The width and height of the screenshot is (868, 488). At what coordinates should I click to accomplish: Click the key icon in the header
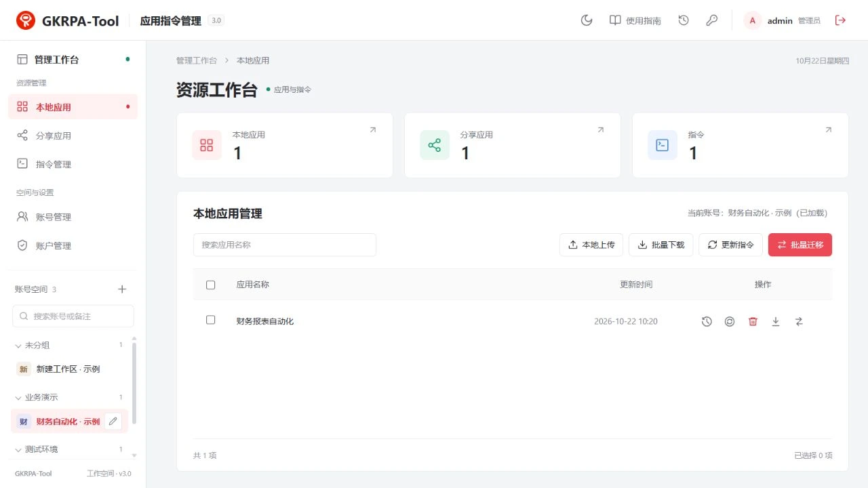(711, 20)
